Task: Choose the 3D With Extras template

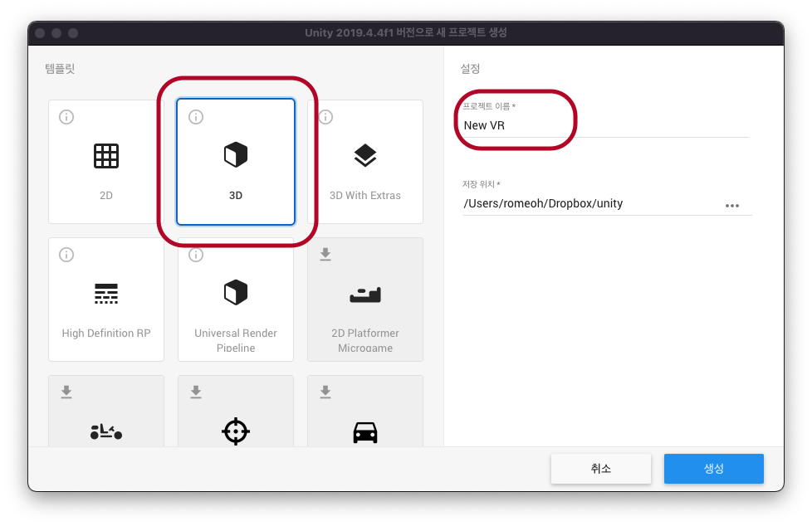Action: coord(365,162)
